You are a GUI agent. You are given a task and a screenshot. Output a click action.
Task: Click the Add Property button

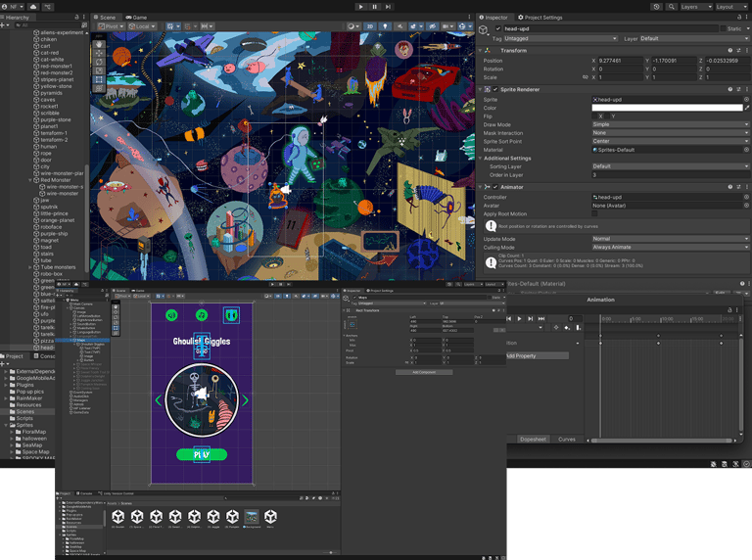(x=537, y=355)
